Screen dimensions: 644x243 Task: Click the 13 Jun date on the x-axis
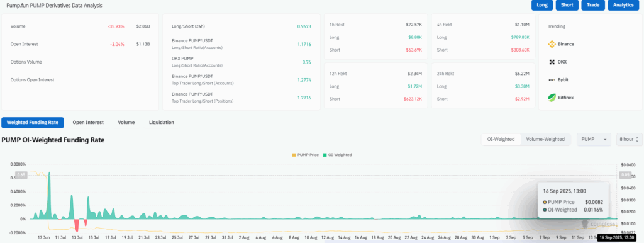pos(43,238)
